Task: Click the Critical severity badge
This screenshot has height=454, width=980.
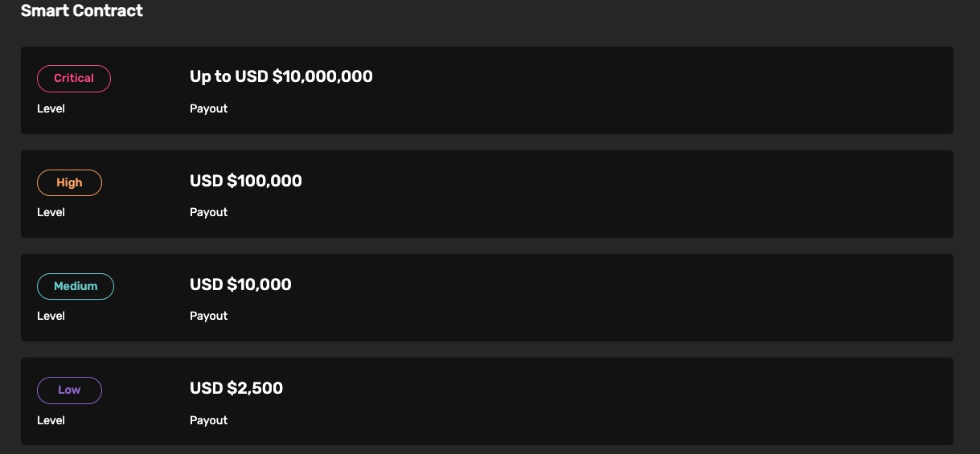Action: click(x=74, y=79)
